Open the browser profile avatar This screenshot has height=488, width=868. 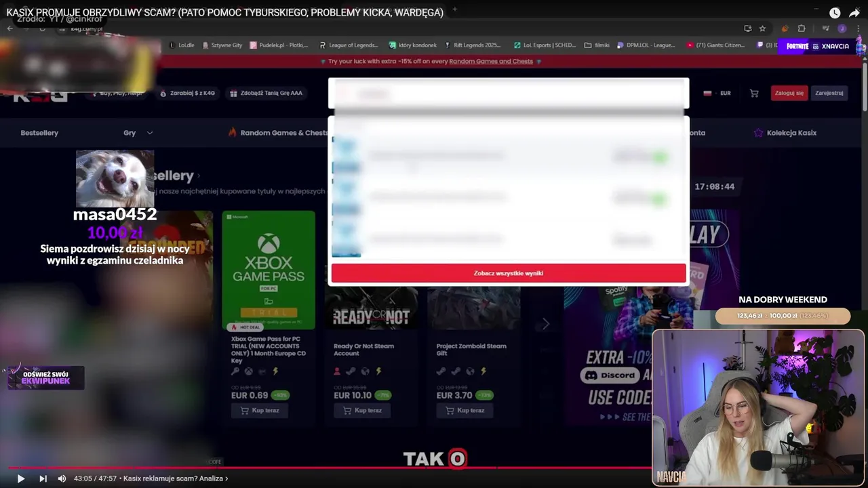pos(842,28)
